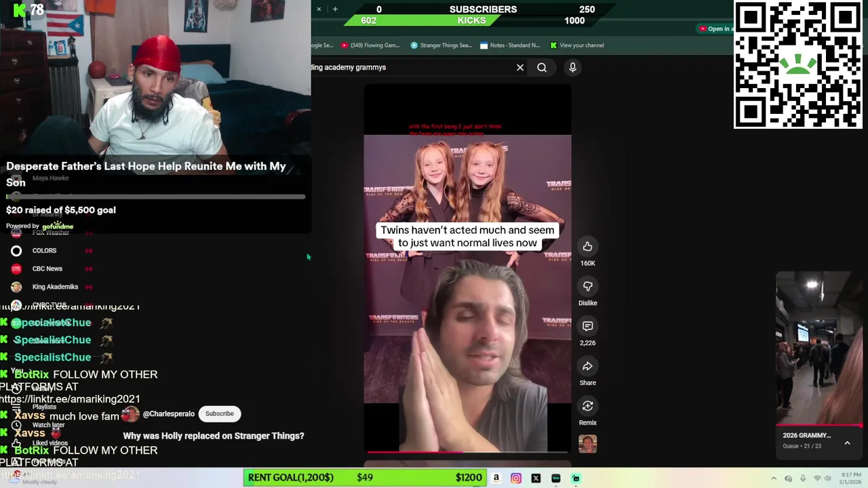
Task: Open the 'Notes - Standard N...' bookmark
Action: click(x=510, y=45)
